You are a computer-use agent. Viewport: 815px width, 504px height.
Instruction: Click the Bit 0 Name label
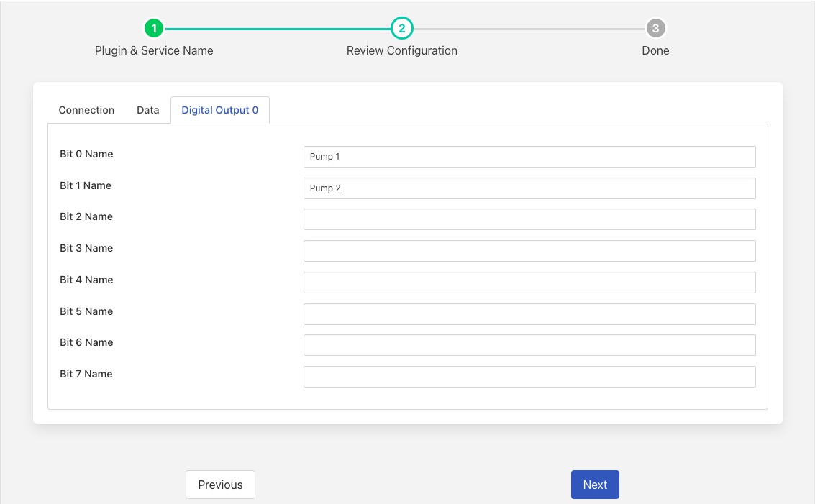click(x=86, y=154)
